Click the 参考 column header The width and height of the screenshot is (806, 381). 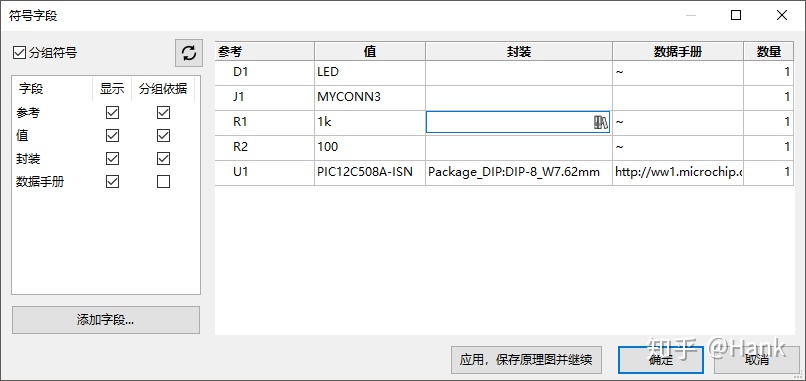265,51
